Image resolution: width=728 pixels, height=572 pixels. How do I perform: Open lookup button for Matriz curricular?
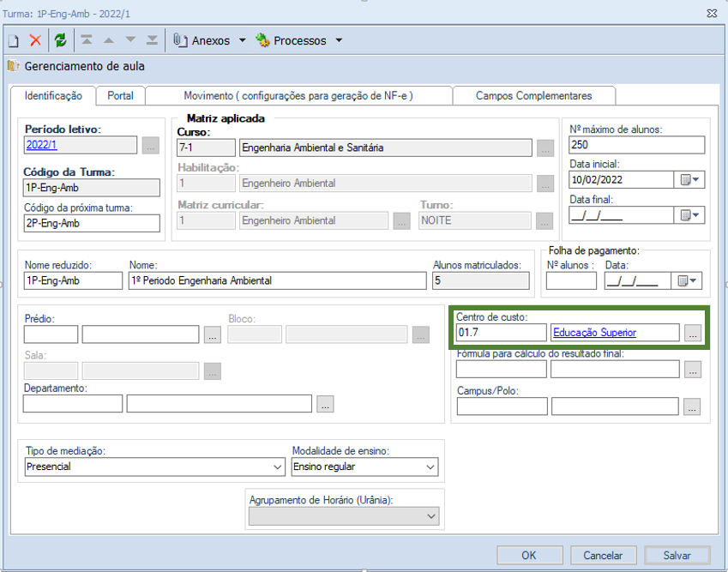[x=401, y=221]
